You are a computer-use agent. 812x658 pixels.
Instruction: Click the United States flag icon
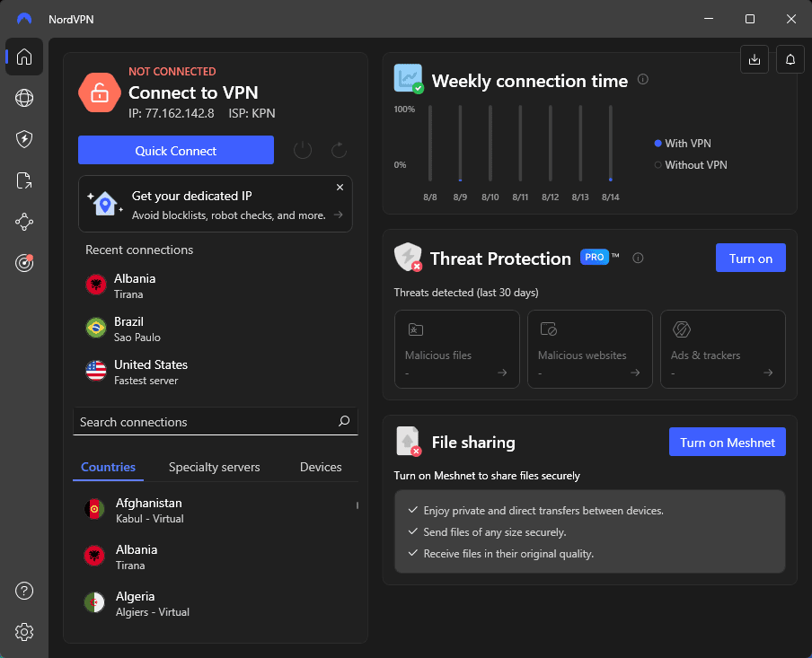[96, 371]
